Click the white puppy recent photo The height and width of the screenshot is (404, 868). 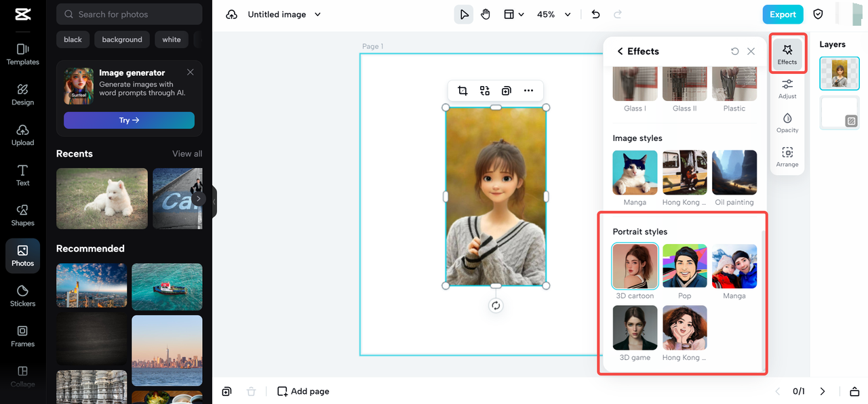coord(102,199)
